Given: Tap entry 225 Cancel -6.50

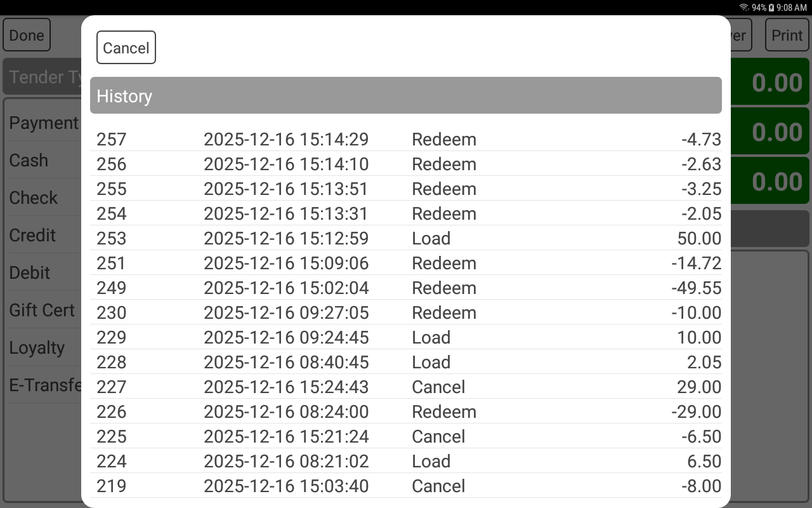Looking at the screenshot, I should click(x=406, y=436).
